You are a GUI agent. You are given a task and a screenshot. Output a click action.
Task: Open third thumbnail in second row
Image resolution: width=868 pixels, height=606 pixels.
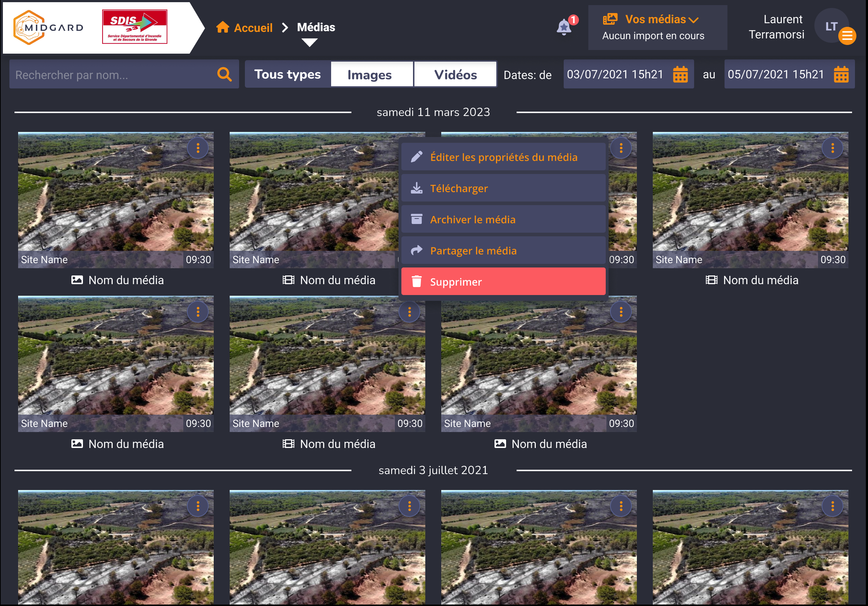(x=539, y=364)
